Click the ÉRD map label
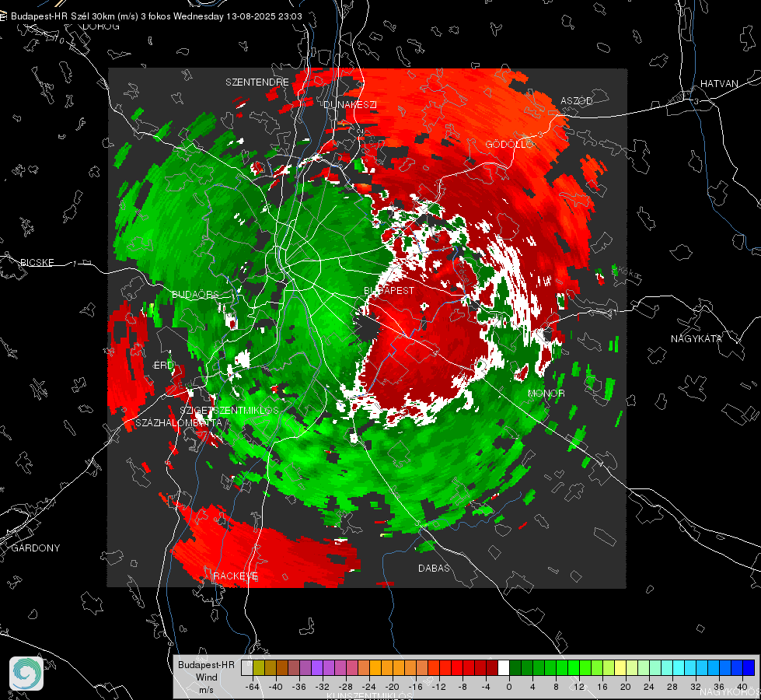Image resolution: width=761 pixels, height=700 pixels. (x=163, y=366)
